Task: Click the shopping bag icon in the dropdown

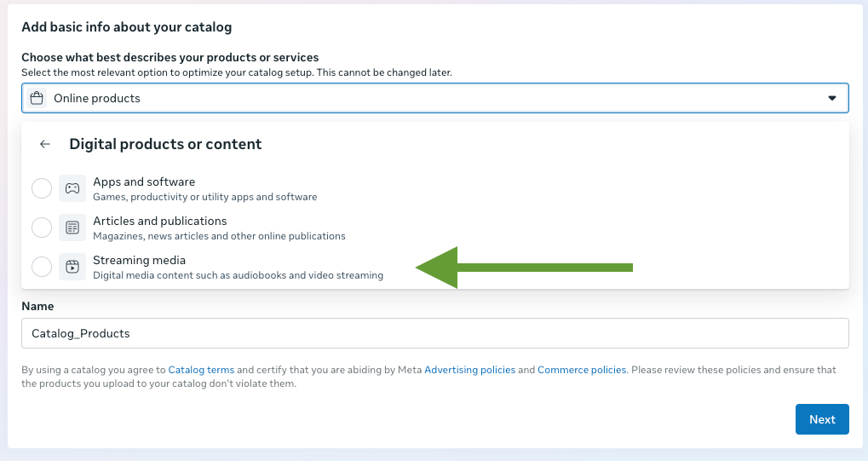Action: point(37,98)
